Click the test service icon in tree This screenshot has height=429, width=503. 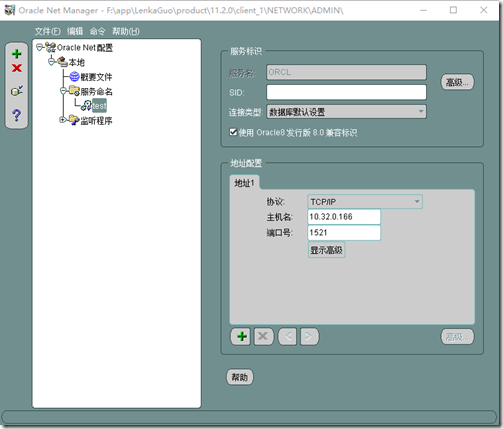coord(86,106)
